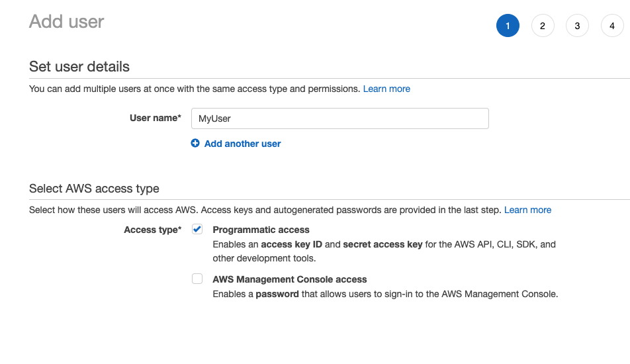
Task: Click the bold password word in console description
Action: 277,294
